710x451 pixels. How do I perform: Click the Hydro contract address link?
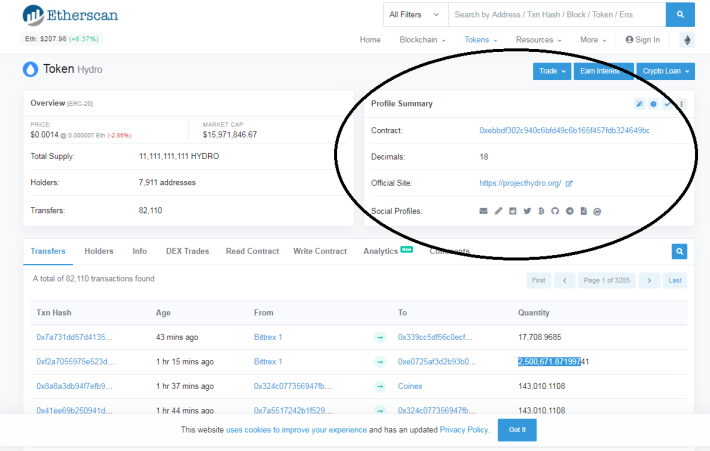click(x=564, y=131)
